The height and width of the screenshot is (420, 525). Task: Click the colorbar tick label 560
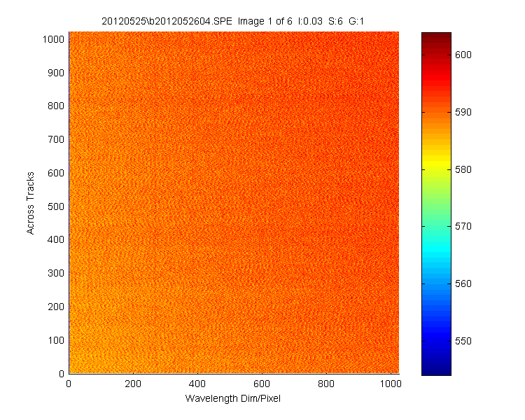pos(463,283)
